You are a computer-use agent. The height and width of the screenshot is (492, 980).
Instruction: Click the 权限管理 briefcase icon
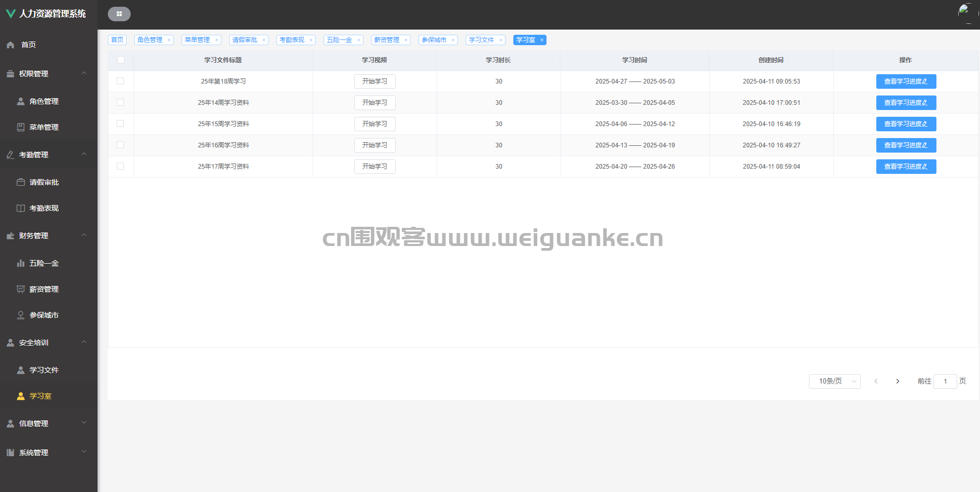pos(10,74)
